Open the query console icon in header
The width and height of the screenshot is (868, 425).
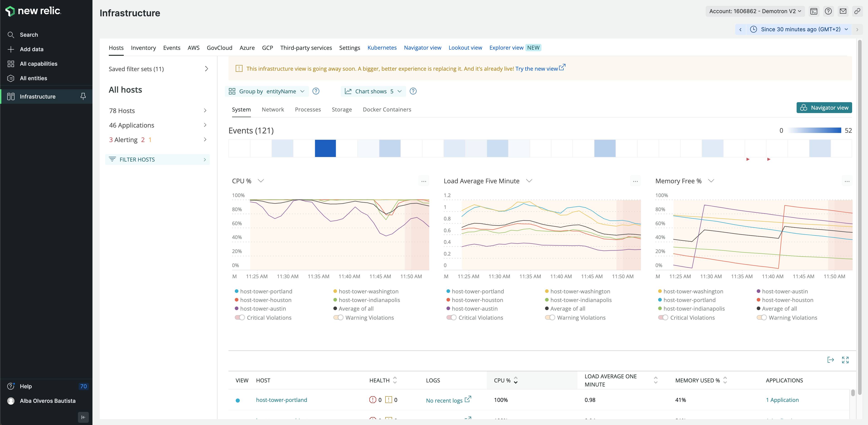point(814,11)
